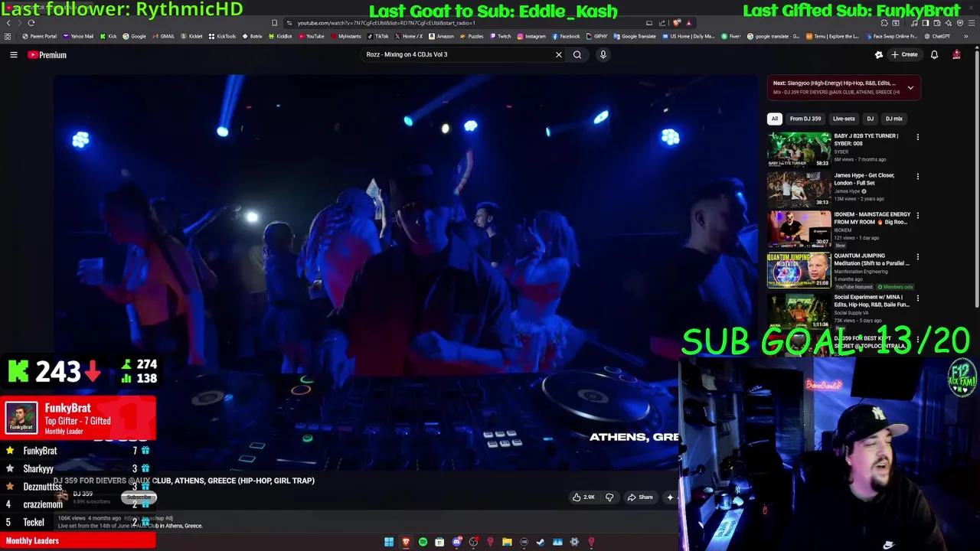Open Windows Start menu on taskbar
This screenshot has height=551, width=980.
(389, 542)
